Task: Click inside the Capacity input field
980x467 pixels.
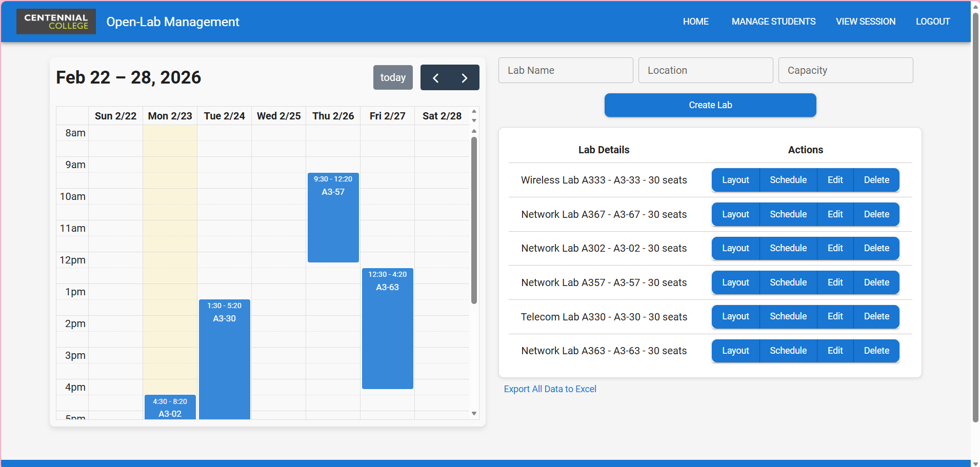Action: click(845, 70)
